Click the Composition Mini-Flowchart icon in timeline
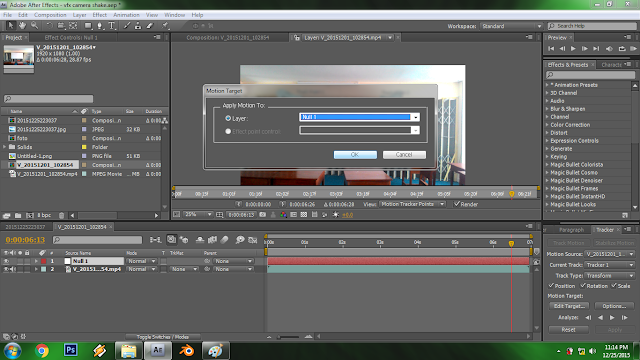Viewport: 640px width, 360px height. [155, 240]
